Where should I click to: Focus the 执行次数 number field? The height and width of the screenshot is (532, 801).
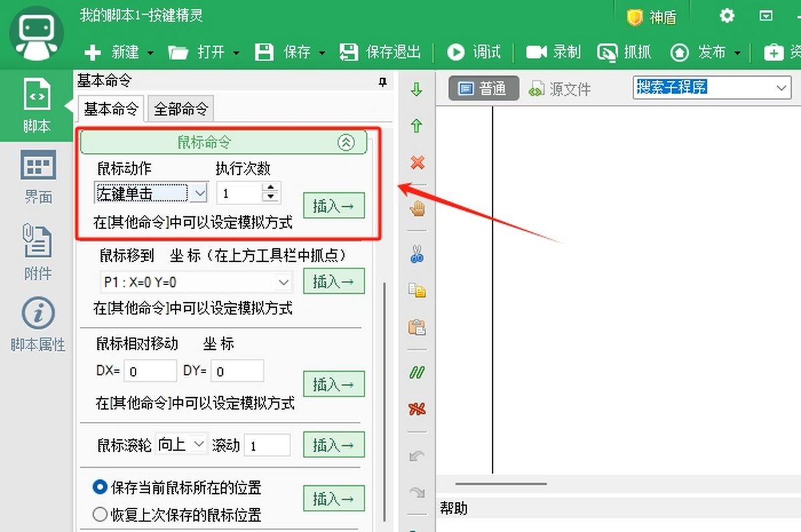click(x=239, y=194)
